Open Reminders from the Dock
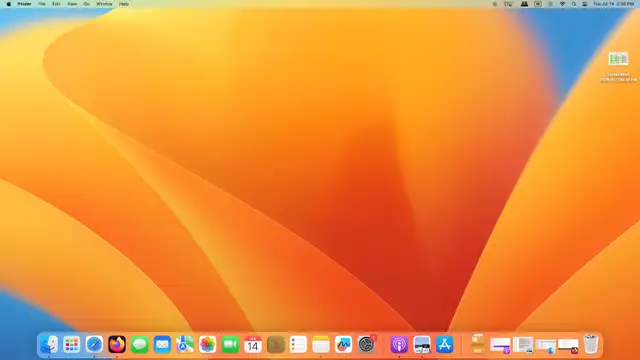The height and width of the screenshot is (360, 640). pos(298,344)
